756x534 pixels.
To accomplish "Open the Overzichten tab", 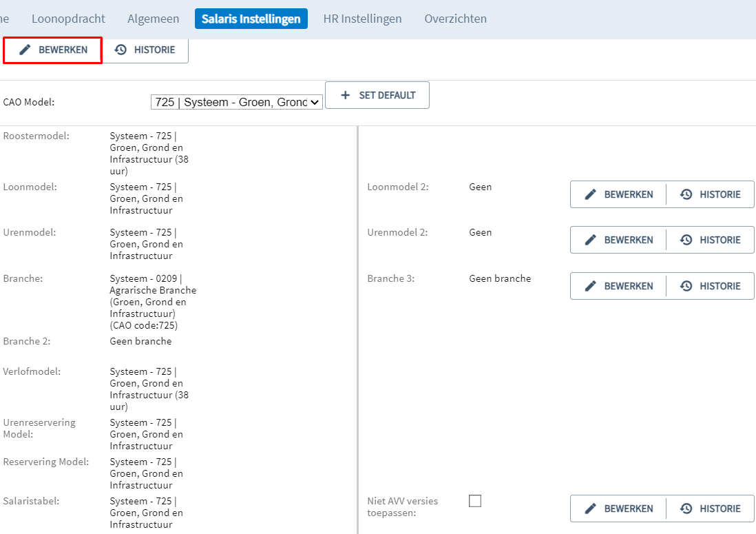I will pos(456,19).
